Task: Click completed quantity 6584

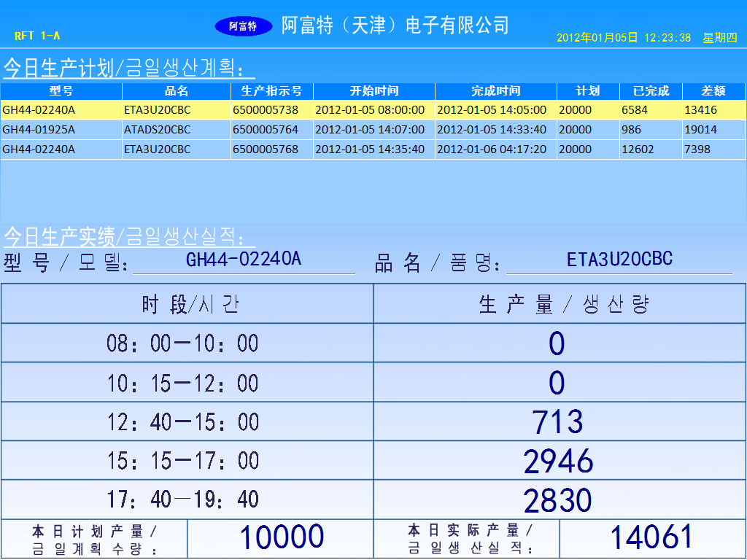Action: (651, 110)
